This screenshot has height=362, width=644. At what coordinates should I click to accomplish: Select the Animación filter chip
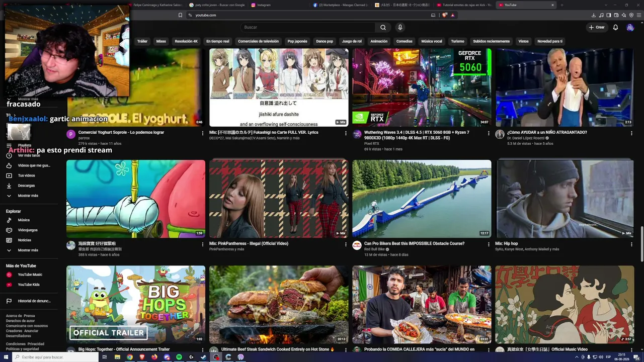pos(379,41)
